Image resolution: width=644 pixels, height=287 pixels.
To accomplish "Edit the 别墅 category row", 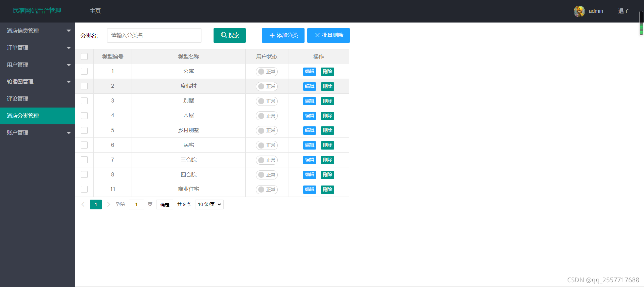I will click(310, 101).
